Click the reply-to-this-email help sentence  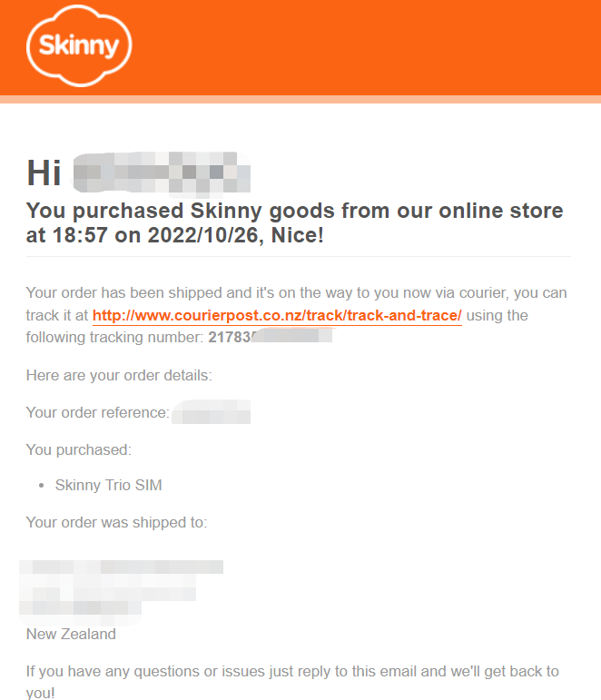point(292,682)
